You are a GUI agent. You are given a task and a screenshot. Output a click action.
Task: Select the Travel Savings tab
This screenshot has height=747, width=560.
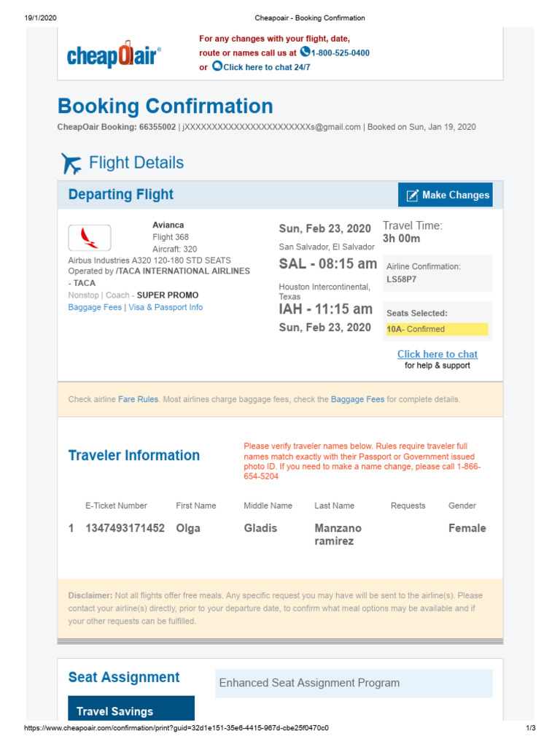114,711
